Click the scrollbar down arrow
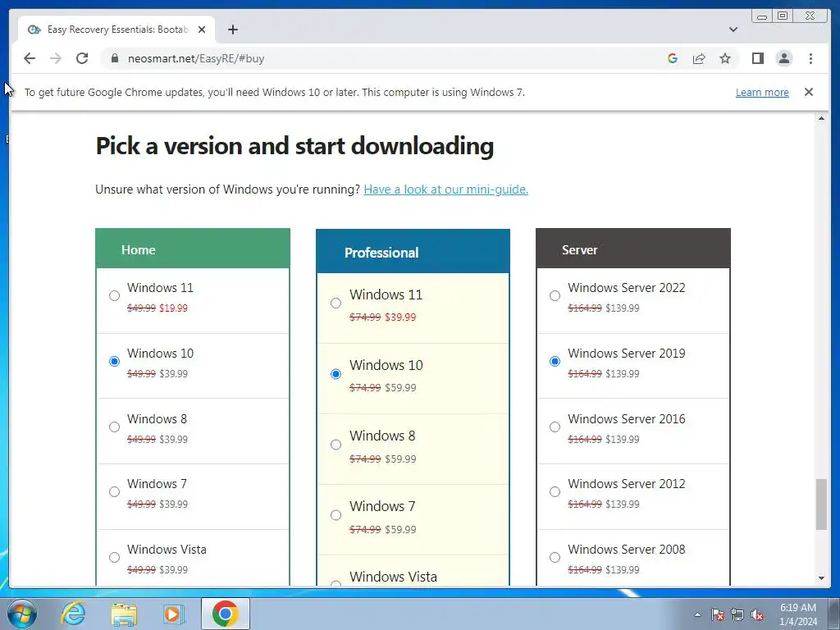This screenshot has height=630, width=840. (821, 578)
